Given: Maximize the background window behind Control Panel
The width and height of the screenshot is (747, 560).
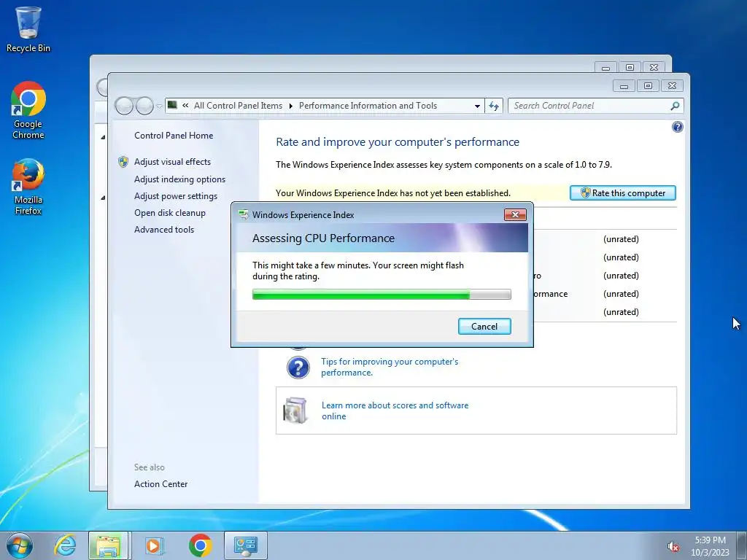Looking at the screenshot, I should coord(630,68).
